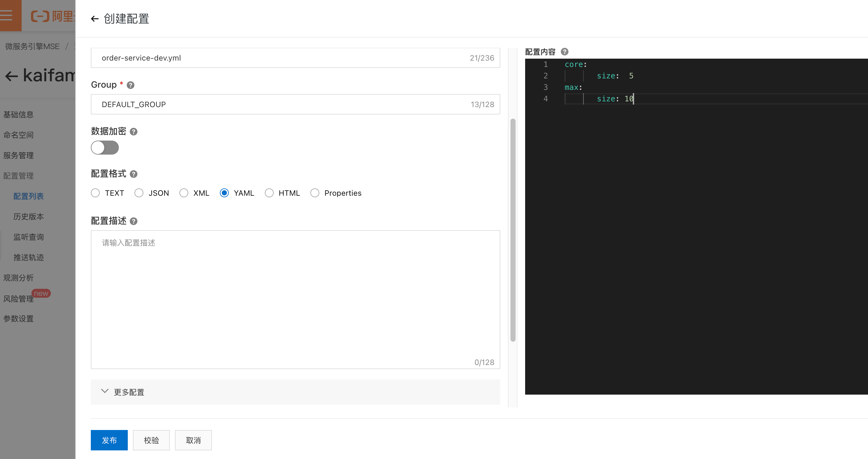868x459 pixels.
Task: Click the 取消 button
Action: pos(193,440)
